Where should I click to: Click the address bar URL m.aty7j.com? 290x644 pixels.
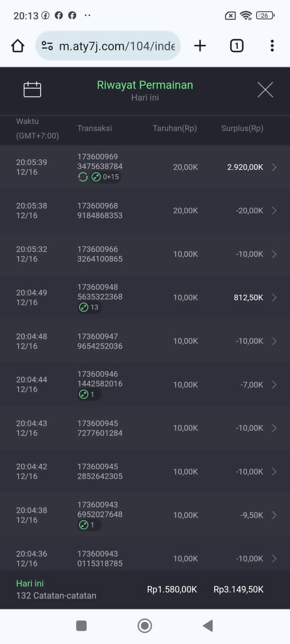pyautogui.click(x=117, y=46)
